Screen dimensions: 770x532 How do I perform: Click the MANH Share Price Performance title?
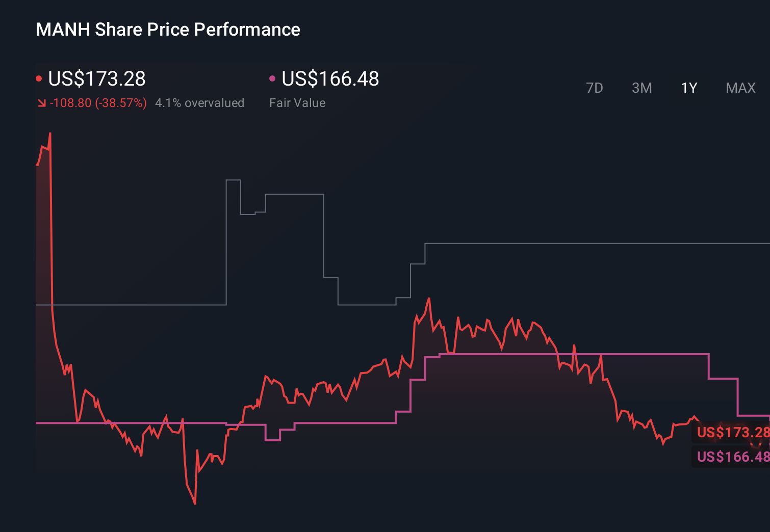[x=168, y=30]
